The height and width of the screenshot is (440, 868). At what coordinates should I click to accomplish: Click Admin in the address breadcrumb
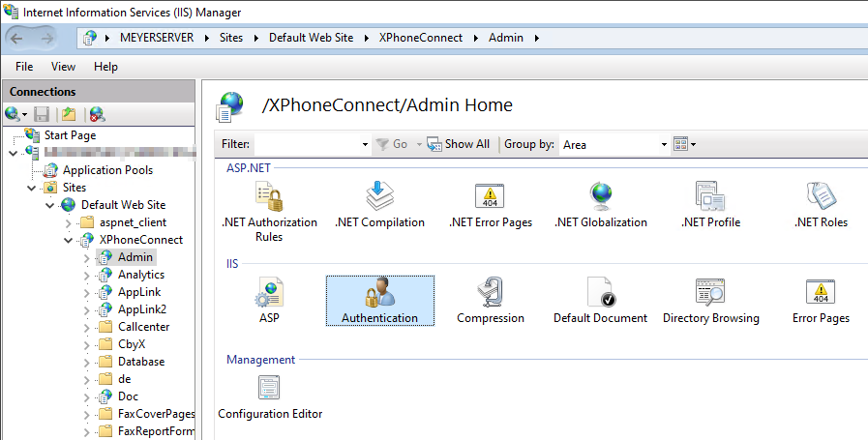(506, 38)
